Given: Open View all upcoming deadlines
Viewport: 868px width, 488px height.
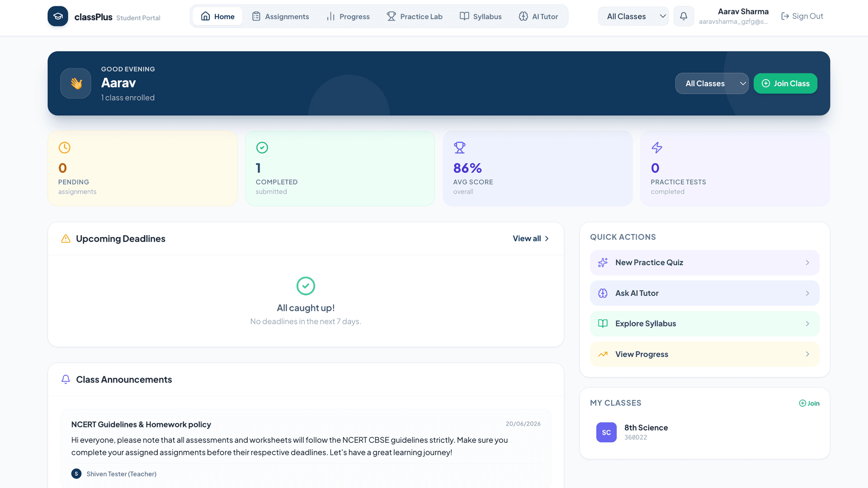Looking at the screenshot, I should [531, 239].
